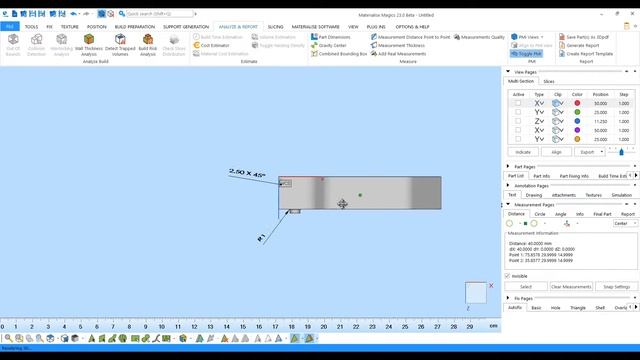640x360 pixels.
Task: Click the position value 11.250 of Z section
Action: click(x=600, y=122)
